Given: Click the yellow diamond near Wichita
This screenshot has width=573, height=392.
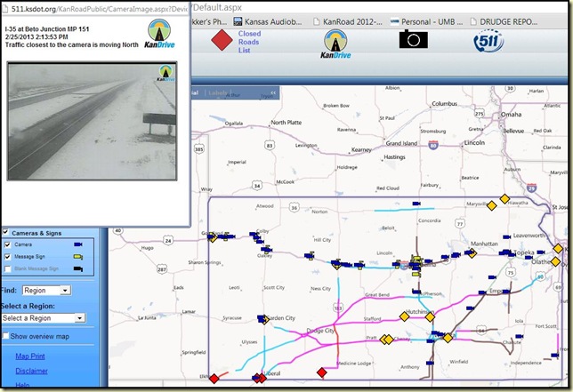Looking at the screenshot, I should [448, 338].
